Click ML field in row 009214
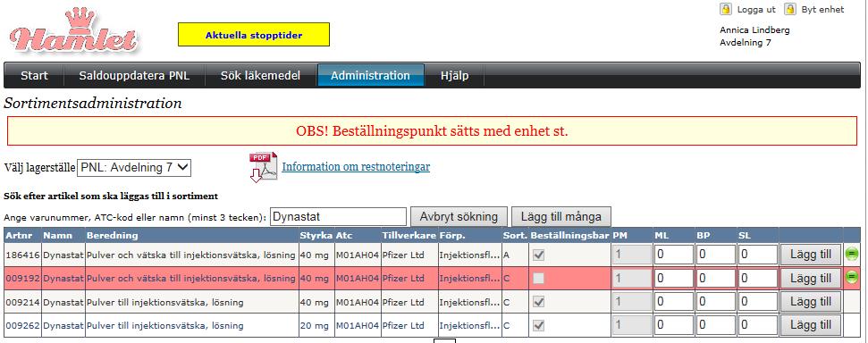The width and height of the screenshot is (868, 343). [674, 302]
